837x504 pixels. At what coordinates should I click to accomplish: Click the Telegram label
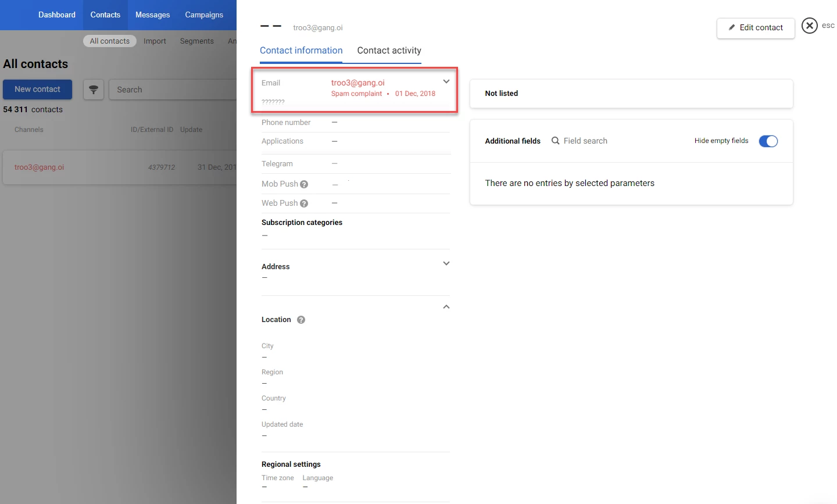pos(277,164)
